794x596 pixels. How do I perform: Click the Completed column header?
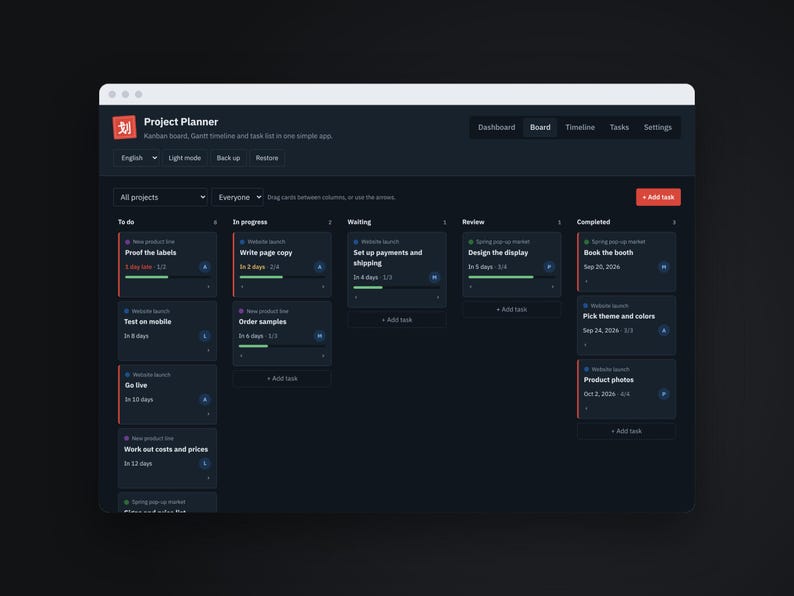593,222
